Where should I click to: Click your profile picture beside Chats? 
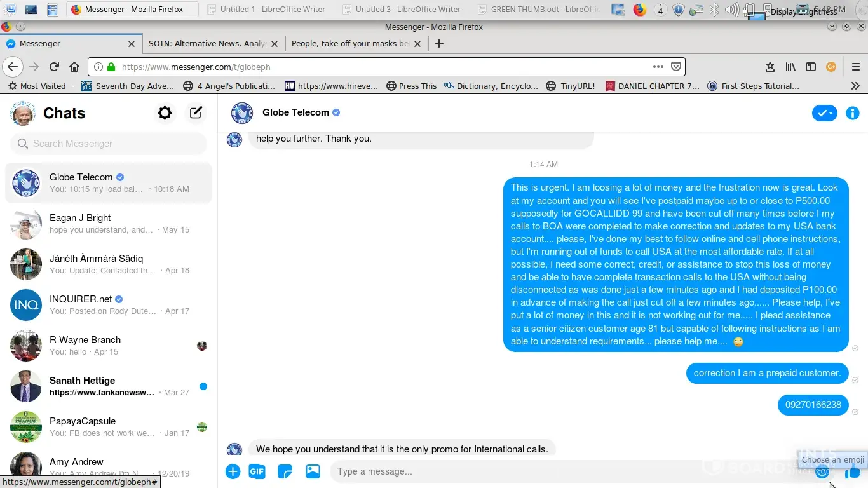23,113
